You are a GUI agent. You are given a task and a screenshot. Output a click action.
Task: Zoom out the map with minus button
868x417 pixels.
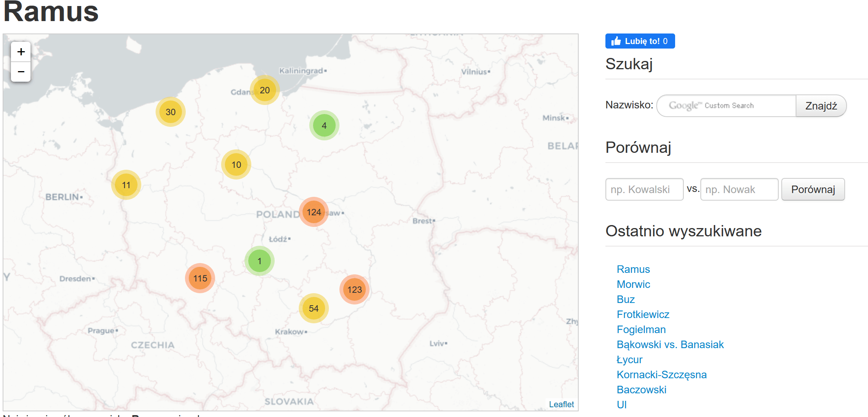pyautogui.click(x=21, y=72)
